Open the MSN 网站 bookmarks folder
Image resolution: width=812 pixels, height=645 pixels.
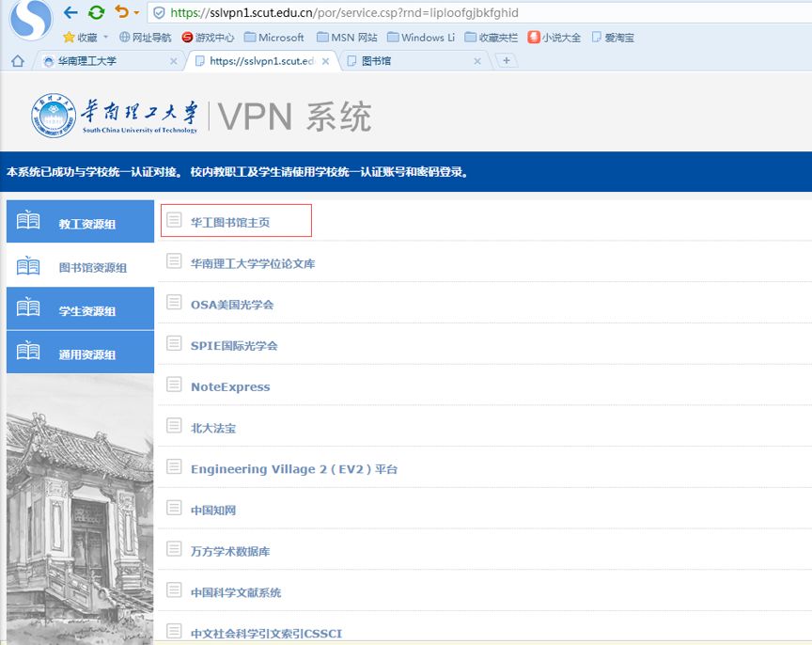[347, 38]
